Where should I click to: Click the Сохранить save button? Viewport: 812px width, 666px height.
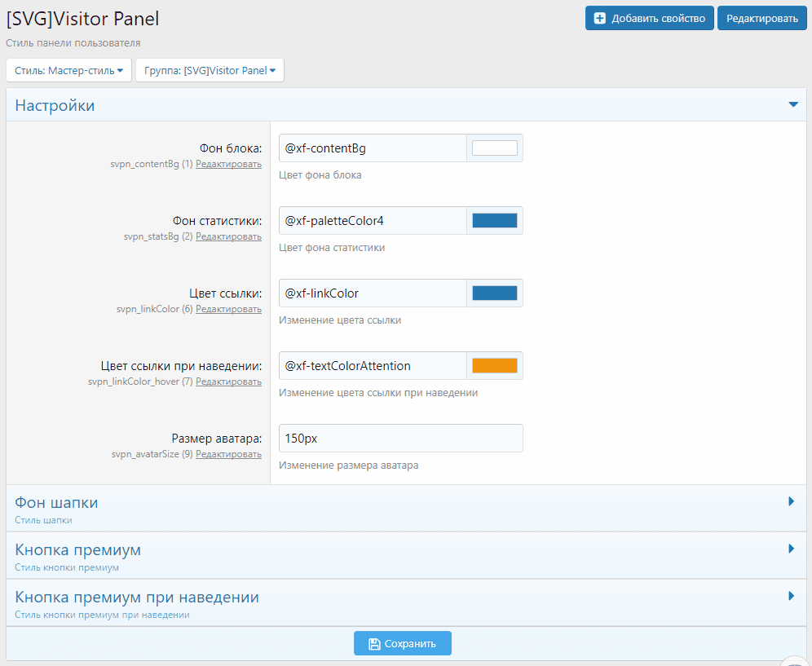[x=402, y=643]
